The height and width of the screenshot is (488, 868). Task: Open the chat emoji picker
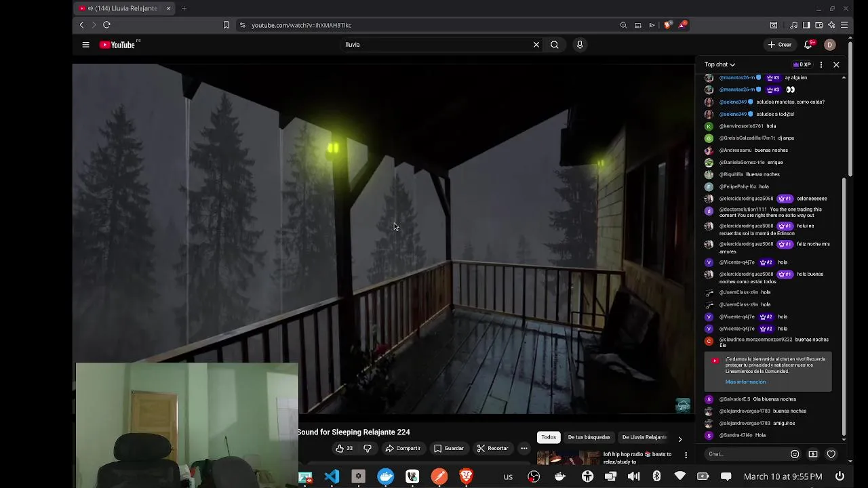click(x=795, y=454)
